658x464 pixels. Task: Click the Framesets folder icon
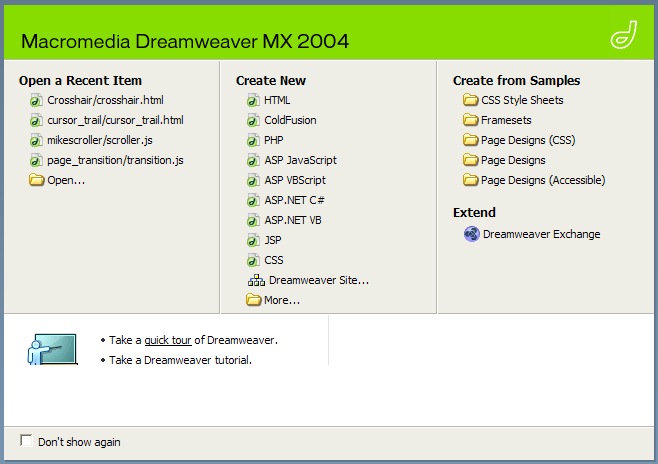470,120
